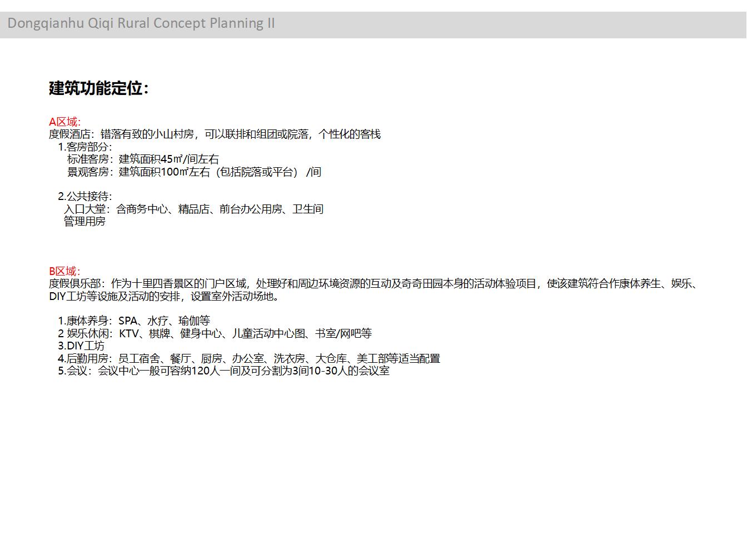The width and height of the screenshot is (747, 560).
Task: Click the heading "建筑功能定位:"
Action: pos(99,88)
